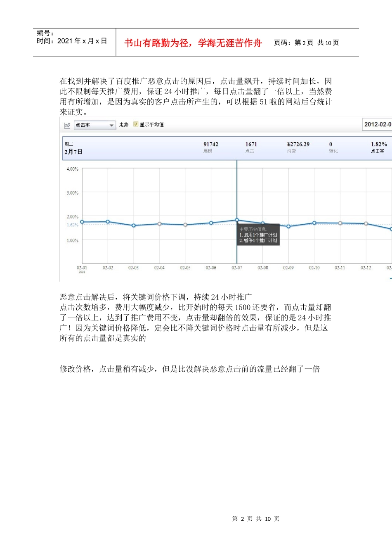Select the 02-03 data point marker
This screenshot has height=555, width=392.
click(x=134, y=225)
